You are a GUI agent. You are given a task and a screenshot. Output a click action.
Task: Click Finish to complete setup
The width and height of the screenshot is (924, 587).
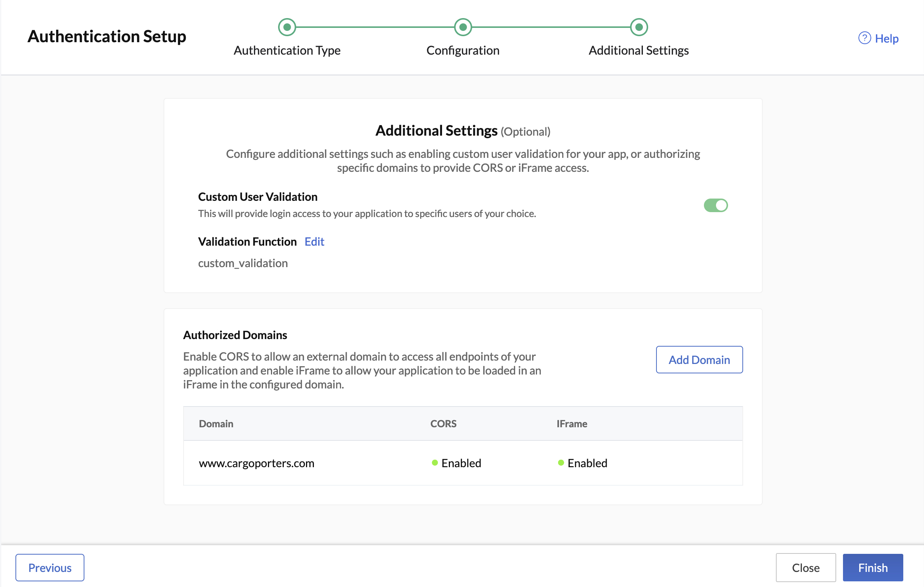873,567
